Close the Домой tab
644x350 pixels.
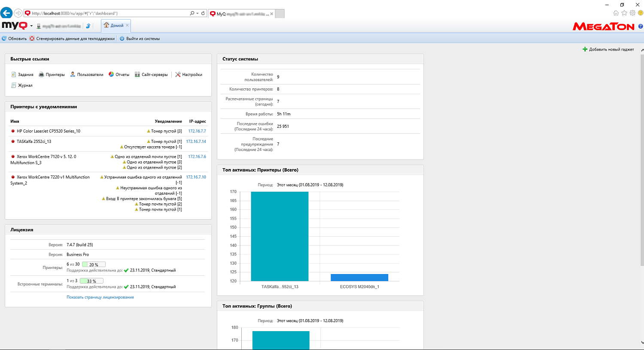(127, 25)
